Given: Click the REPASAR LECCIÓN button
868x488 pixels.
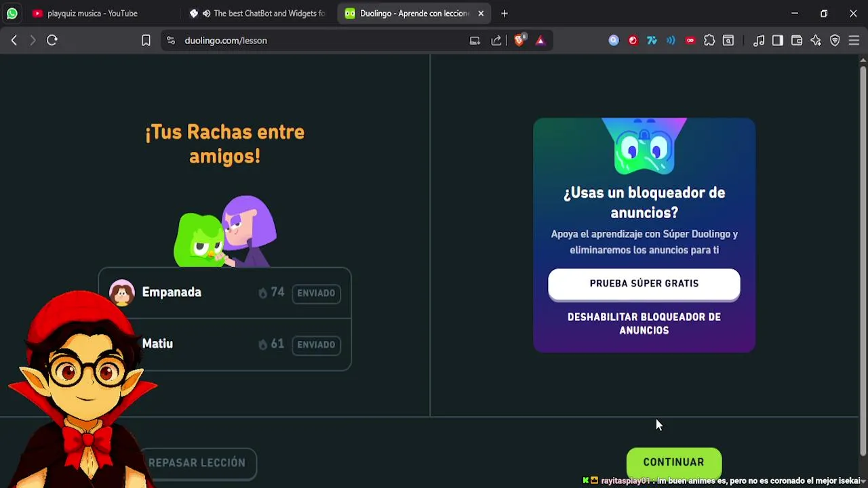Looking at the screenshot, I should point(197,463).
